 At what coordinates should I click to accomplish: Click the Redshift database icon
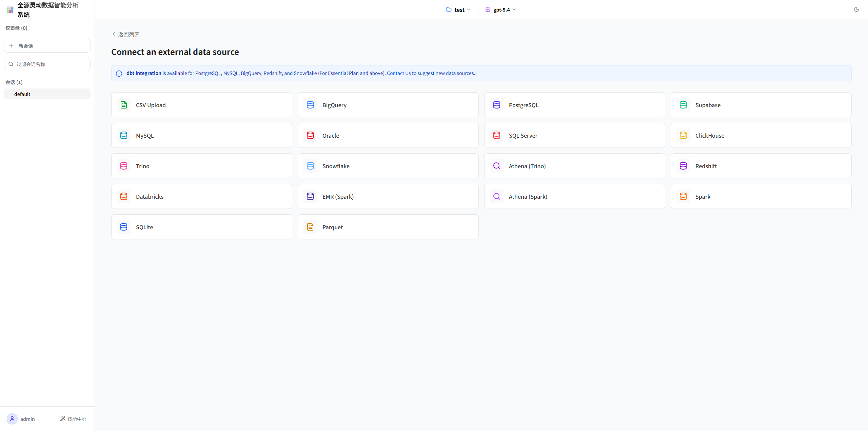pos(683,166)
